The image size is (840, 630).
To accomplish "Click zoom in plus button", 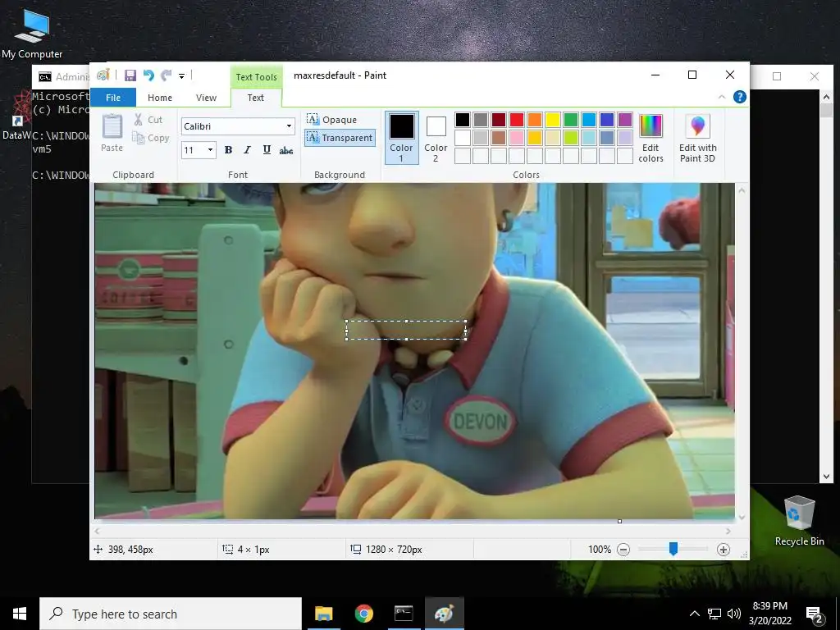I will (x=724, y=550).
